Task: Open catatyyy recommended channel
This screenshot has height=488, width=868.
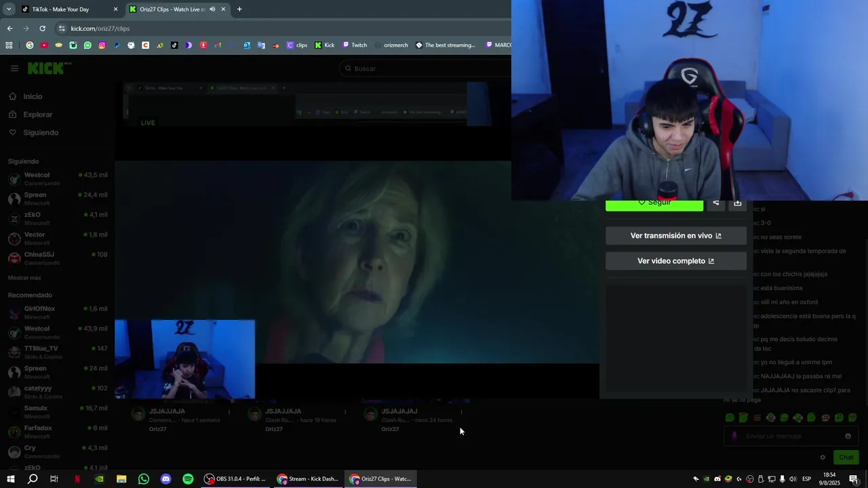Action: (x=58, y=392)
